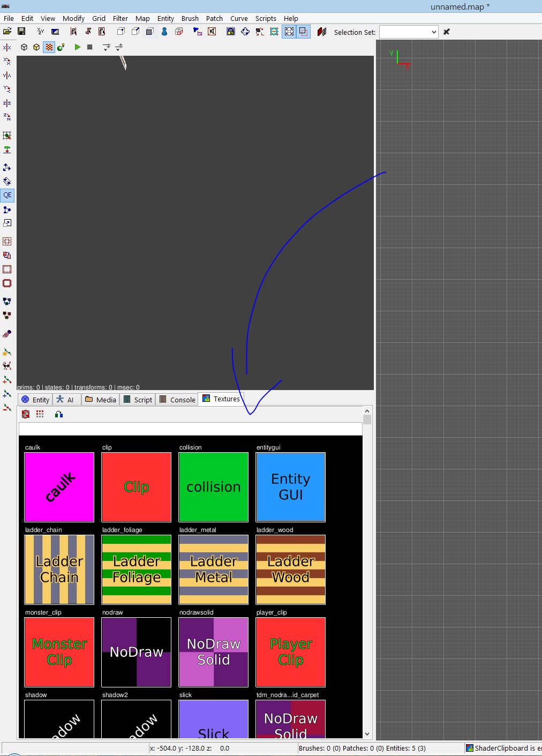This screenshot has width=542, height=756.
Task: Click the lighting mode green sphere icon
Action: [x=61, y=47]
